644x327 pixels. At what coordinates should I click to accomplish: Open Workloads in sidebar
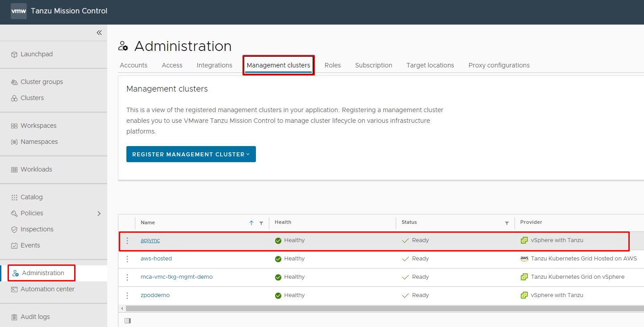(36, 170)
